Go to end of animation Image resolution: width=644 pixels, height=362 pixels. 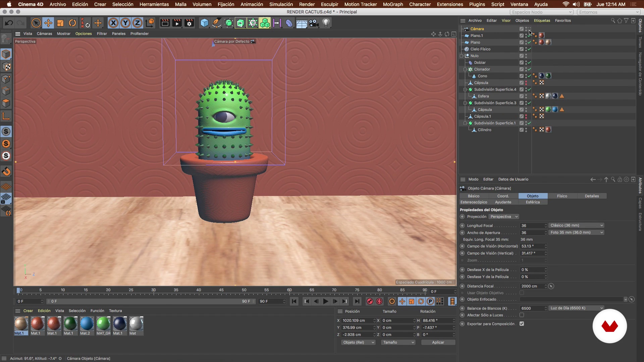[x=357, y=301]
